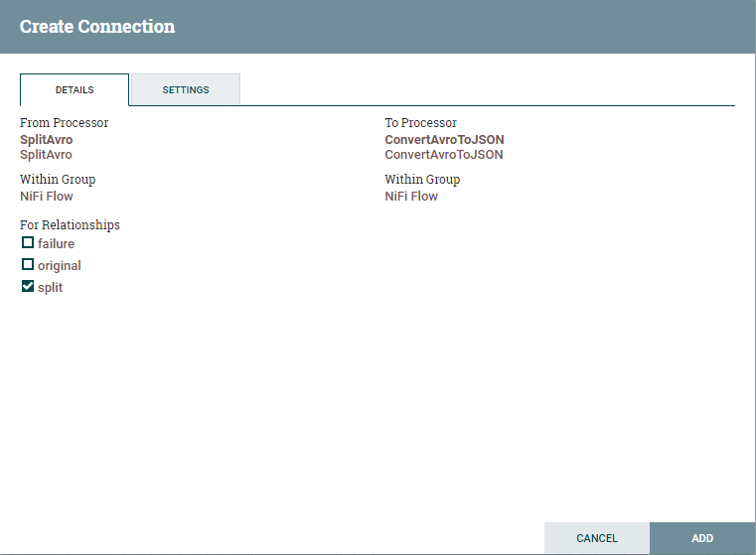Screen dimensions: 756x555
Task: Click the SplitAvro type text below the name
Action: 46,155
